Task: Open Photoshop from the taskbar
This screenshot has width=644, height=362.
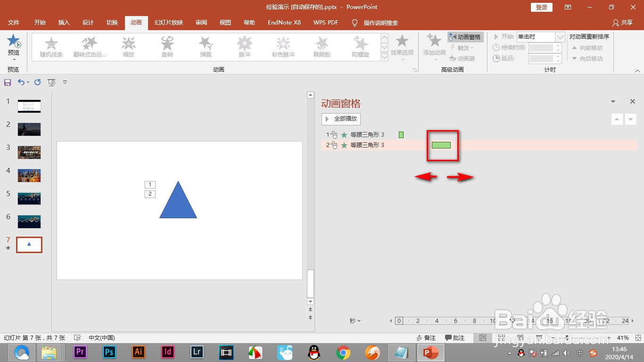Action: 109,352
